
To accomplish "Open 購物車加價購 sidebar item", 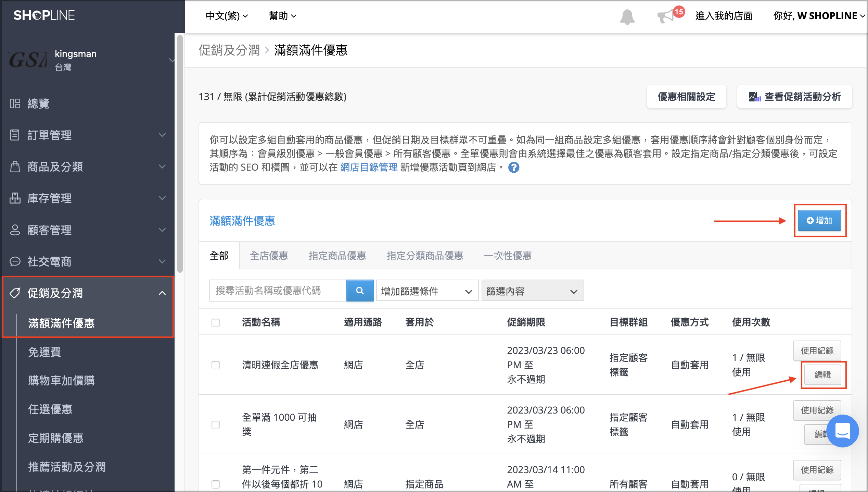I will (x=61, y=380).
